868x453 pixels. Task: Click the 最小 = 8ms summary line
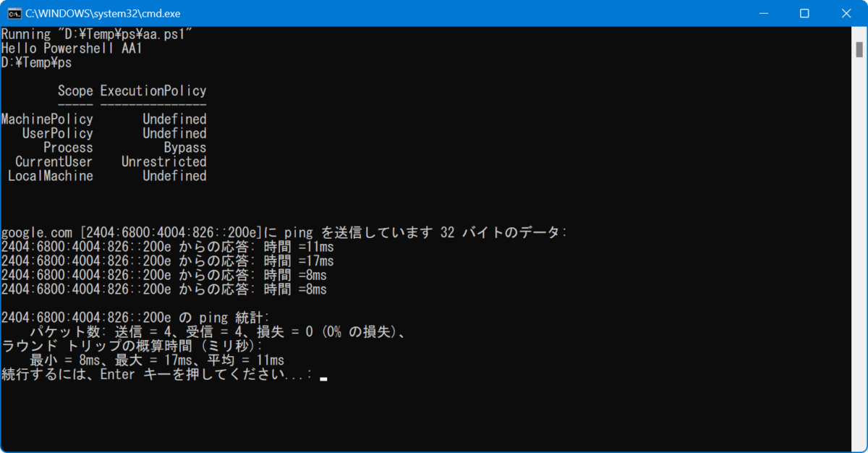coord(157,360)
